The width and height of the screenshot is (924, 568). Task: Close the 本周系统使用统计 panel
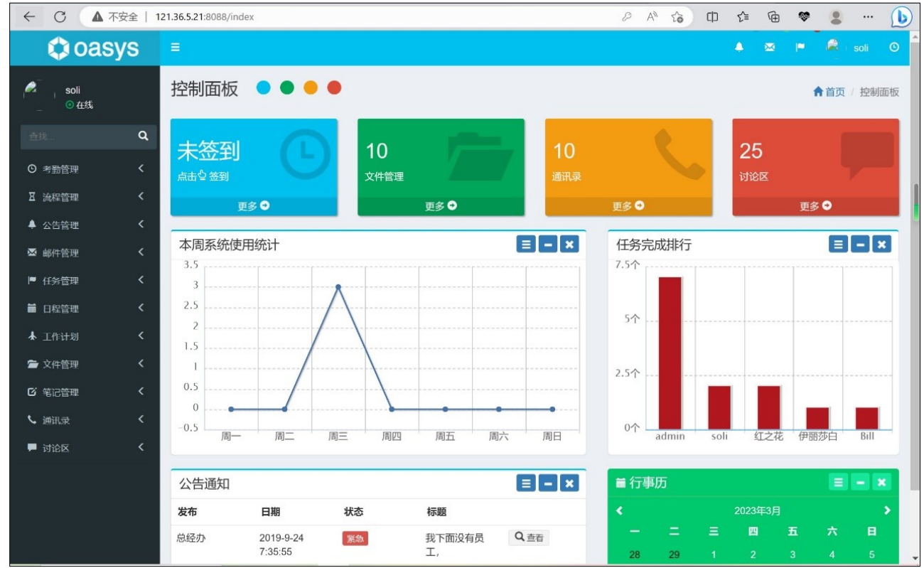[x=569, y=245]
